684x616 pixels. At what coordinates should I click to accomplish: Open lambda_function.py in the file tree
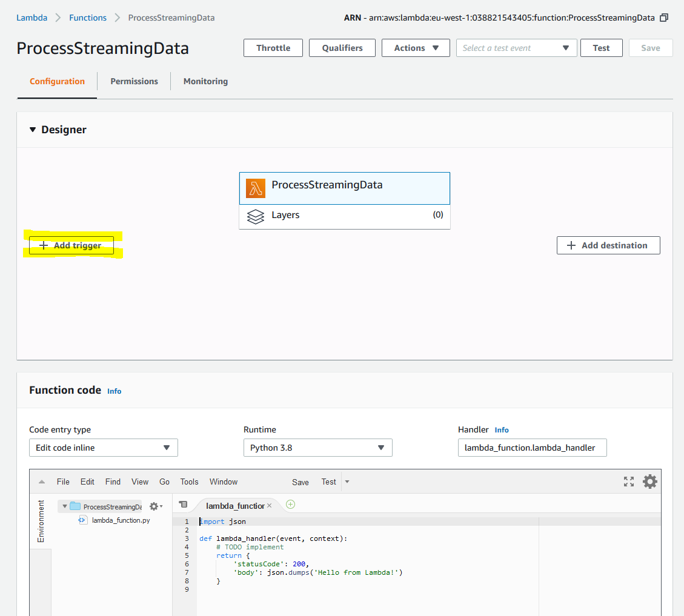pos(121,520)
